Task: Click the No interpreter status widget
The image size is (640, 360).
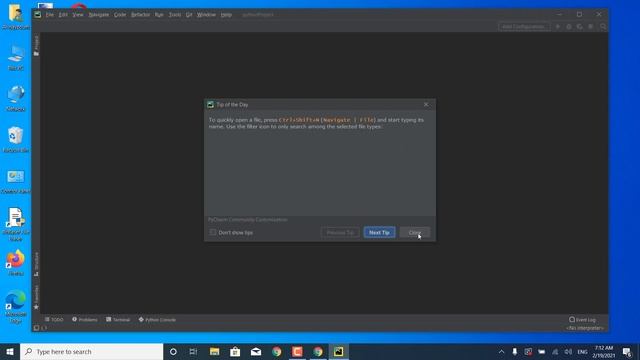Action: pyautogui.click(x=584, y=328)
